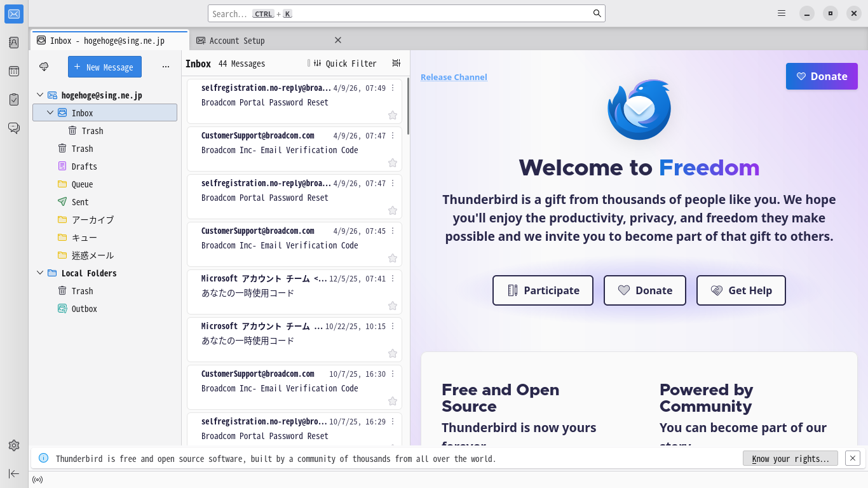The width and height of the screenshot is (868, 488).
Task: Select the Inbox folder
Action: [105, 112]
